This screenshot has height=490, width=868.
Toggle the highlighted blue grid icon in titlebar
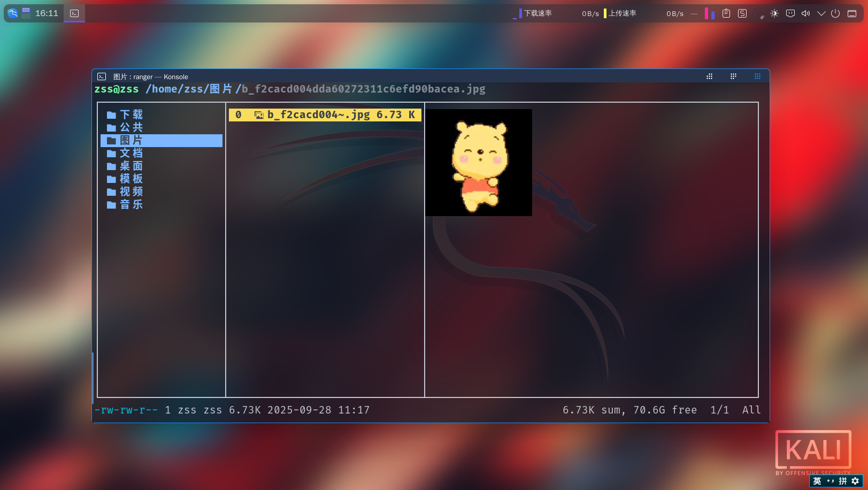click(x=757, y=76)
